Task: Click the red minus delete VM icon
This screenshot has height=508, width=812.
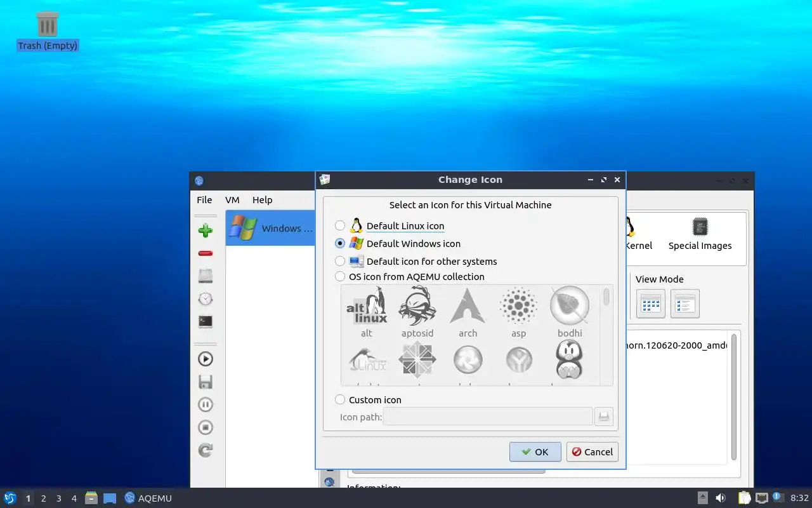Action: (205, 253)
